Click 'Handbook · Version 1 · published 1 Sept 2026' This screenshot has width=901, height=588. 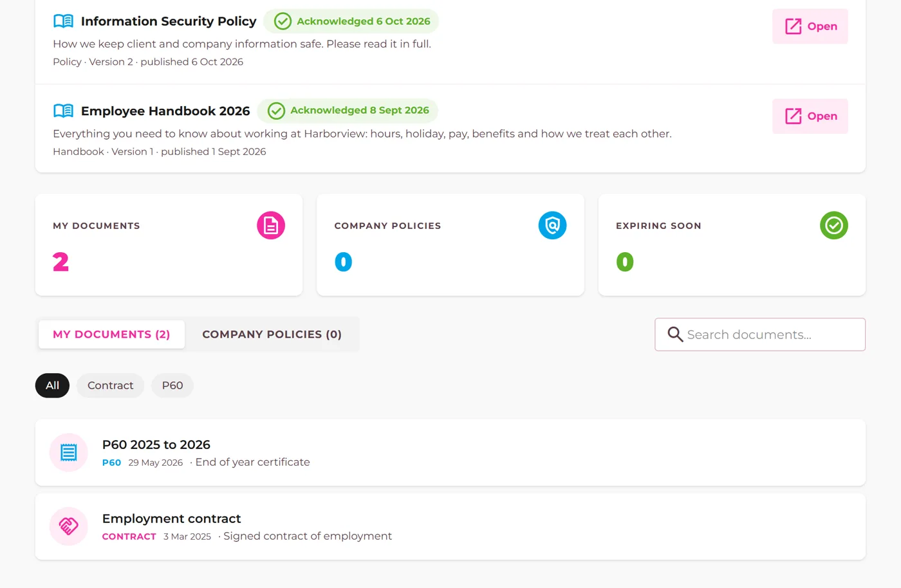point(160,152)
